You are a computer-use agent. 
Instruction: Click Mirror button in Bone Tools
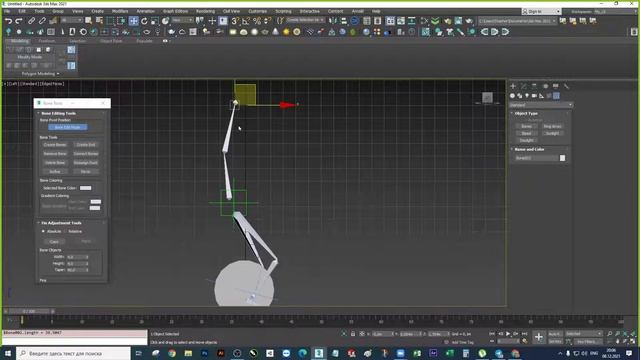pos(86,172)
